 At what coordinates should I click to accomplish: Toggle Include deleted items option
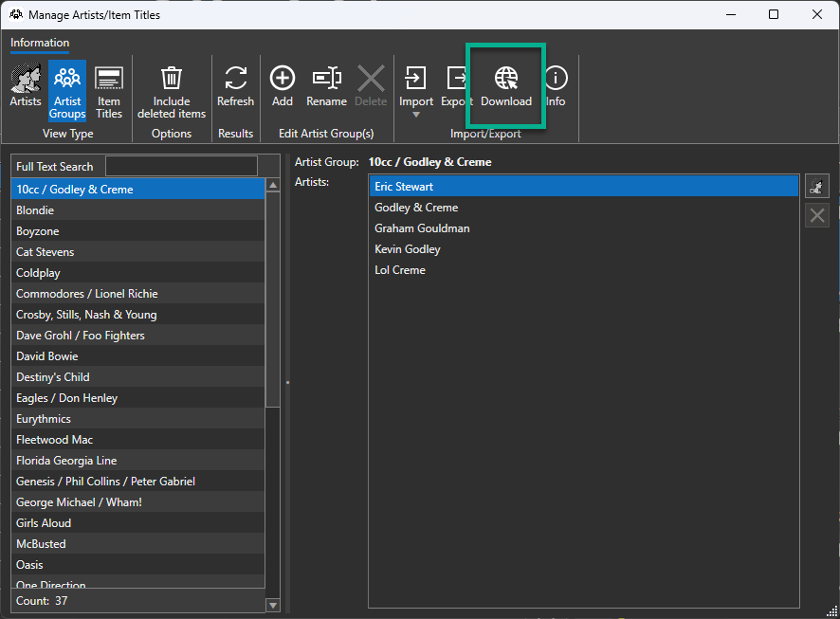172,92
